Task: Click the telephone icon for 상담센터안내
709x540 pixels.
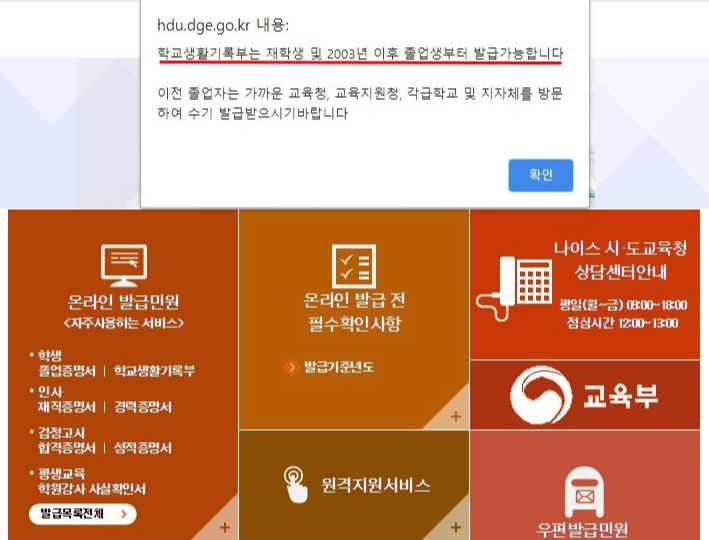Action: point(514,289)
